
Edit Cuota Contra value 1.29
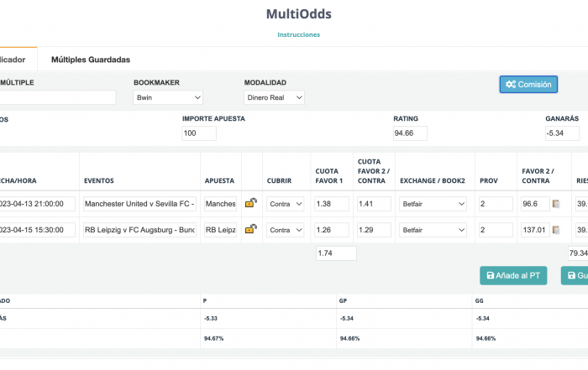tap(374, 230)
